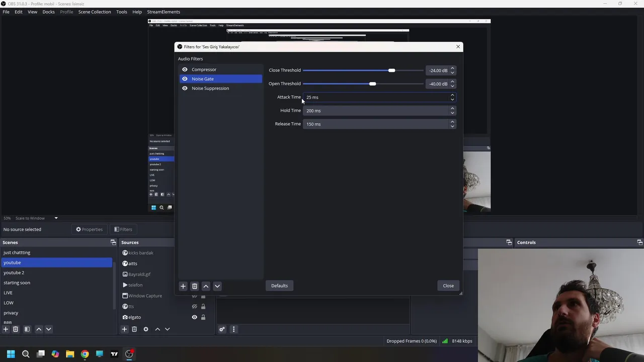
Task: Hide the elgato source with eye icon
Action: [194, 317]
